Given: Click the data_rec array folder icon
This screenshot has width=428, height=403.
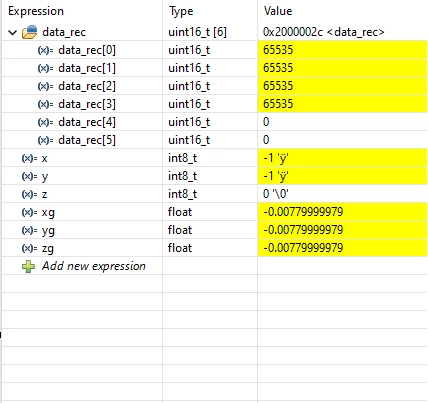Looking at the screenshot, I should tap(29, 32).
